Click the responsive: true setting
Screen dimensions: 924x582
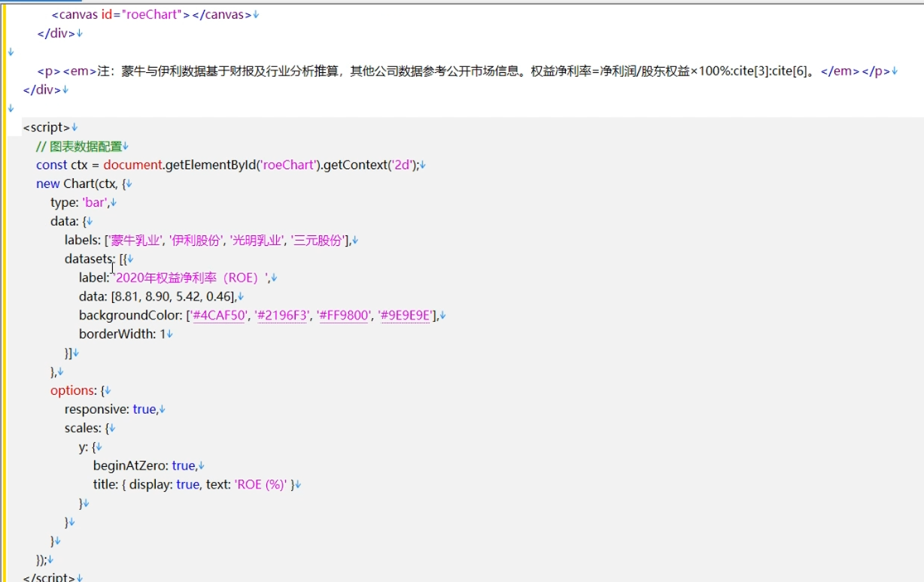[x=111, y=409]
